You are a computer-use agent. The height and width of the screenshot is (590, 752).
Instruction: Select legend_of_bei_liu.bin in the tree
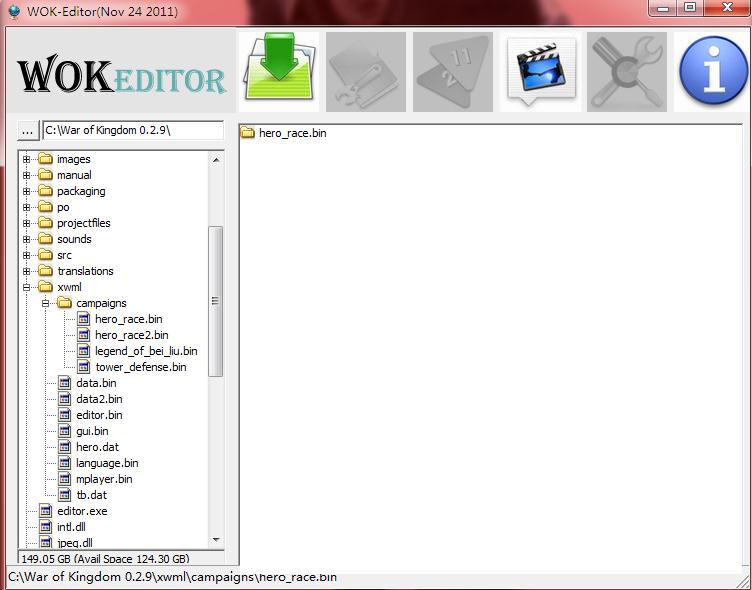146,351
